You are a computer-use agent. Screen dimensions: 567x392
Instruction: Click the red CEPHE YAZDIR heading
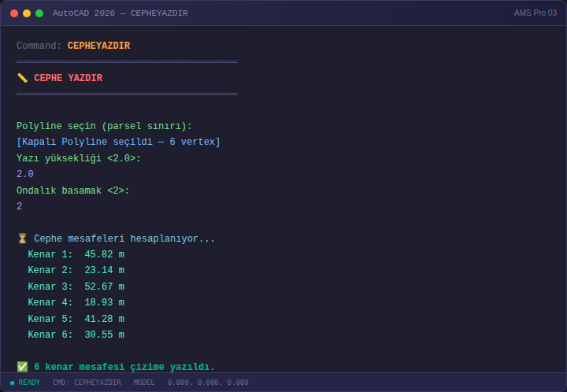click(x=68, y=78)
